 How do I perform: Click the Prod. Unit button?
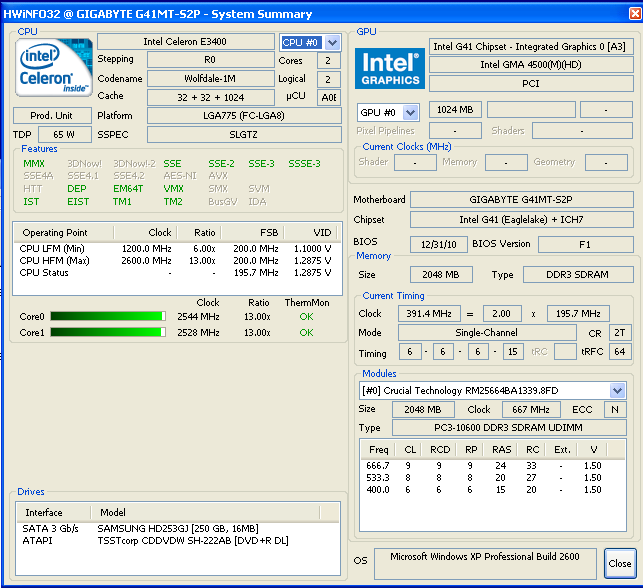point(52,116)
